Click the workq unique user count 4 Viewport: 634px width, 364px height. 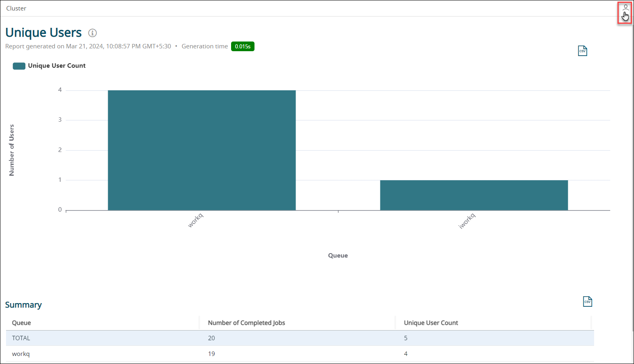pos(406,354)
